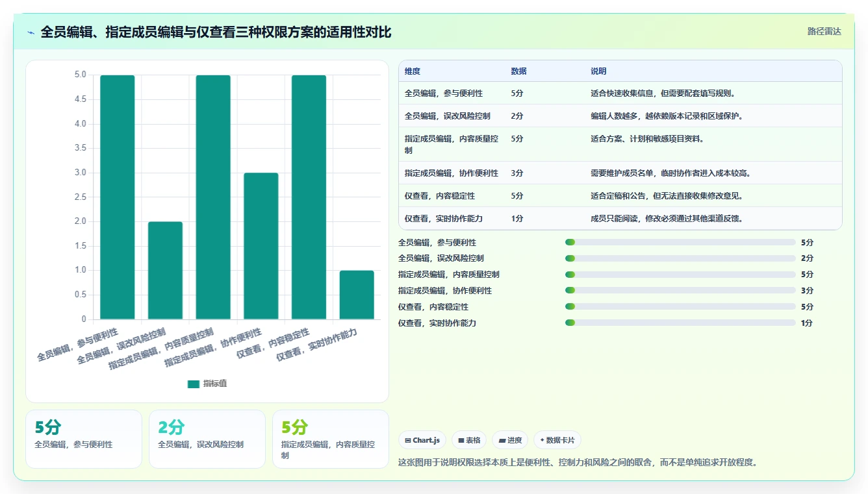Click the 表格 chip
The height and width of the screenshot is (494, 868).
tap(468, 440)
